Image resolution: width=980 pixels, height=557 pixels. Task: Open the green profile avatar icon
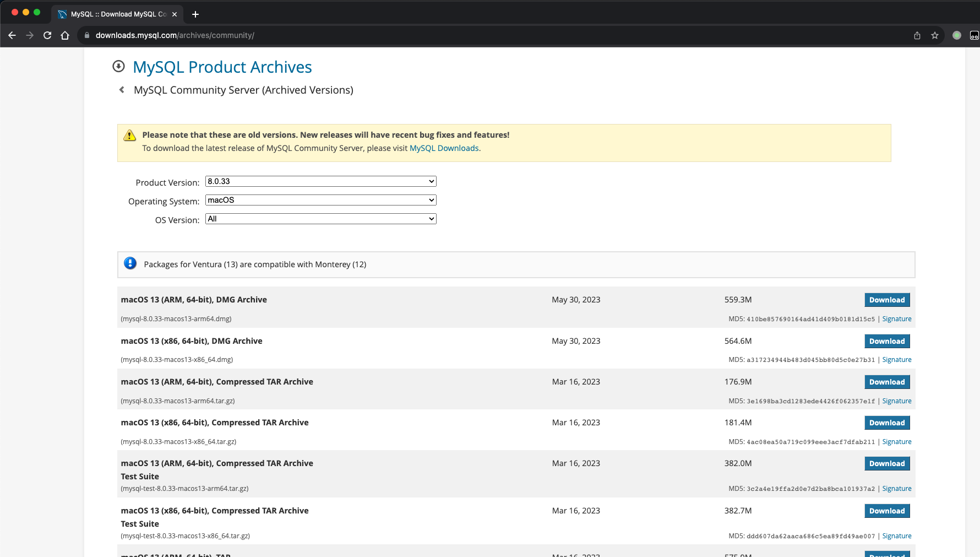957,35
